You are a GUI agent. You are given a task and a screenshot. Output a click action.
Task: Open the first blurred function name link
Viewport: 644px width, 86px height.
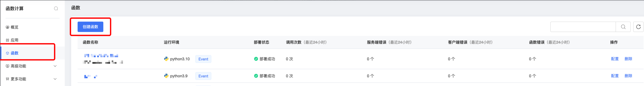coord(101,56)
